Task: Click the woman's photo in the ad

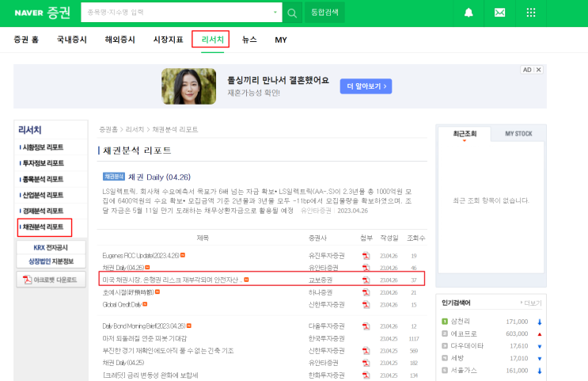Action: coord(188,86)
